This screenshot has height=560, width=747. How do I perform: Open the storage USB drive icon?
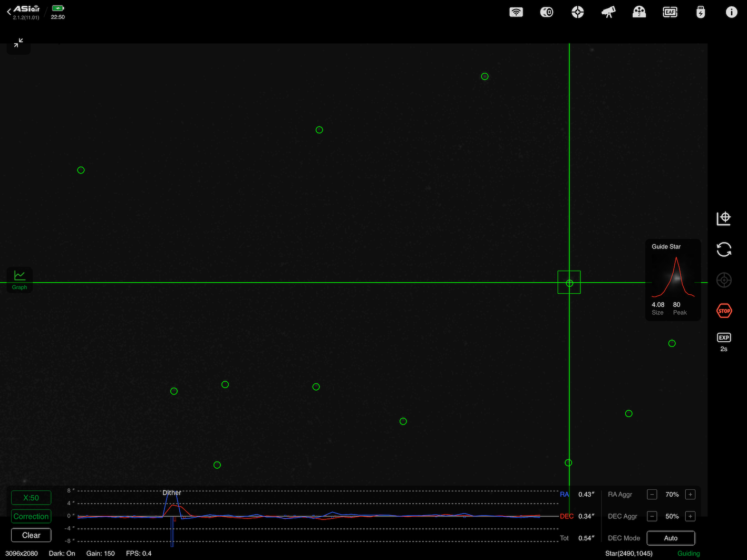pyautogui.click(x=701, y=12)
